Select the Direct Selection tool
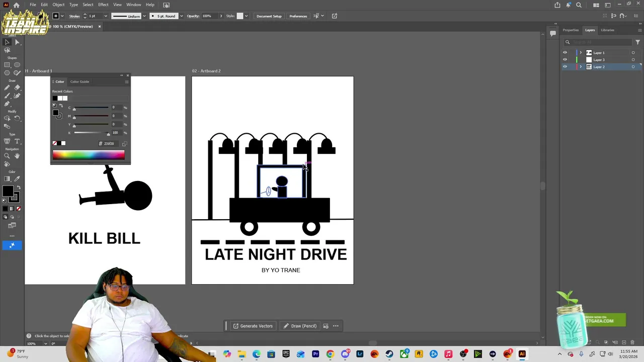The image size is (644, 362). [17, 42]
